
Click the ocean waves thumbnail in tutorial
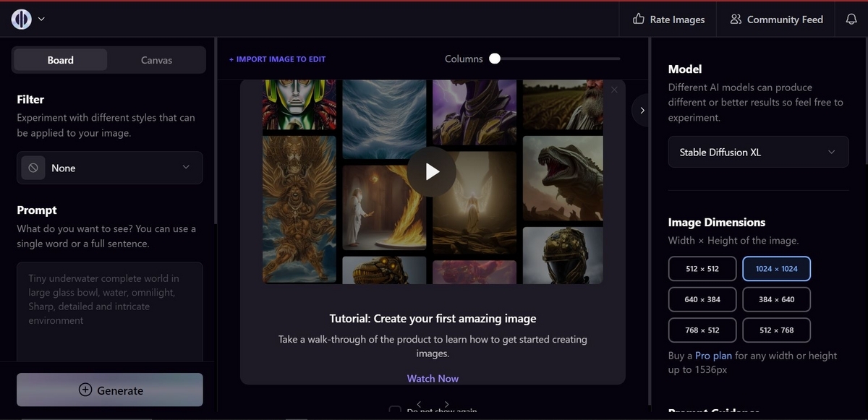384,119
